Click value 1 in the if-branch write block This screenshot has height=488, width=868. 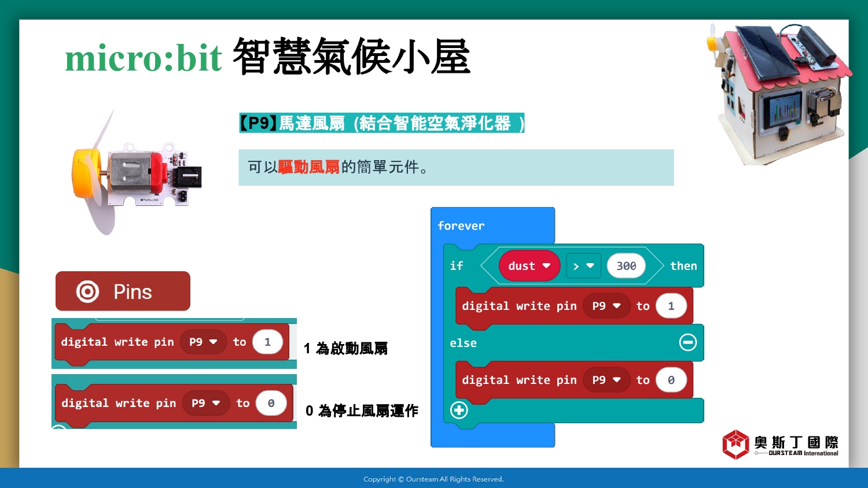[x=671, y=306]
